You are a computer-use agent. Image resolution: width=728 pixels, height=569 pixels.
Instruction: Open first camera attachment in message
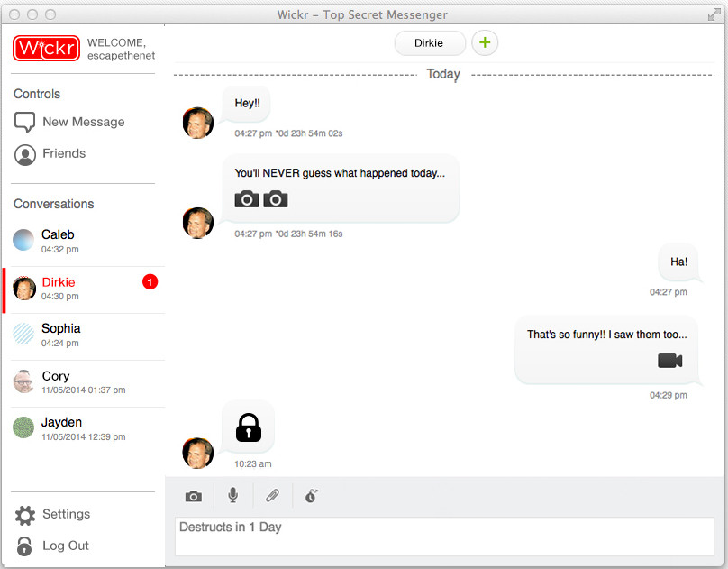[x=247, y=198]
